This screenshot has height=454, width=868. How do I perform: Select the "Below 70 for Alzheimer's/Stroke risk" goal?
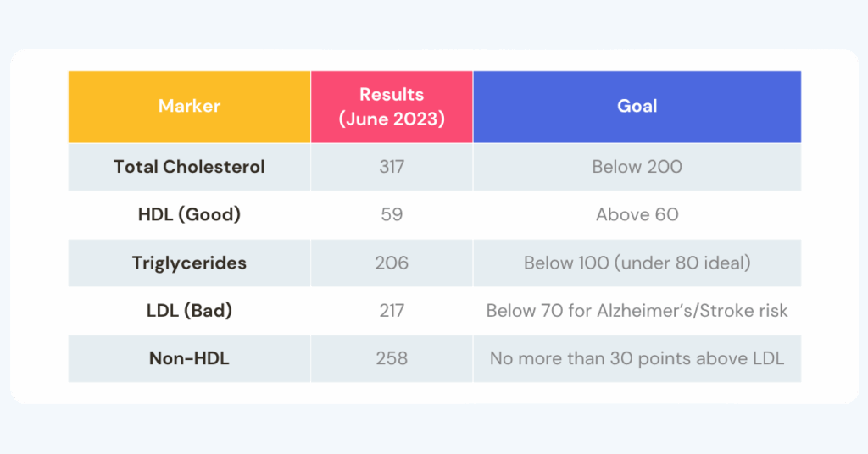[x=637, y=311]
